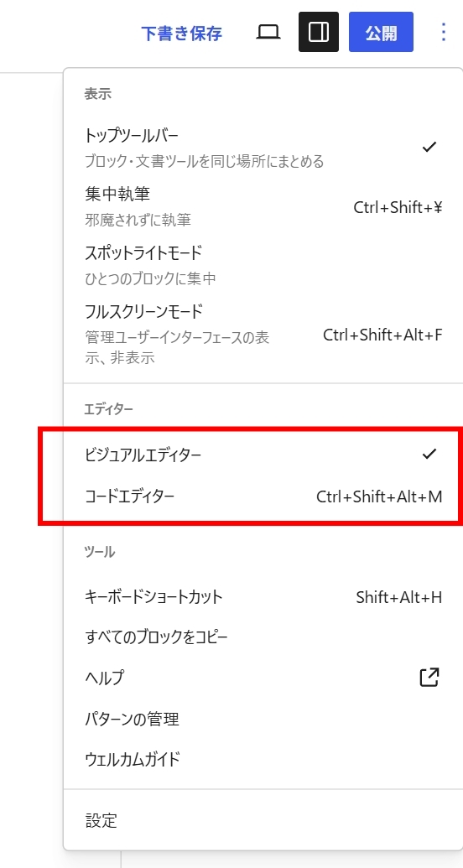
Task: Toggle トップツールバー option
Action: 263,148
